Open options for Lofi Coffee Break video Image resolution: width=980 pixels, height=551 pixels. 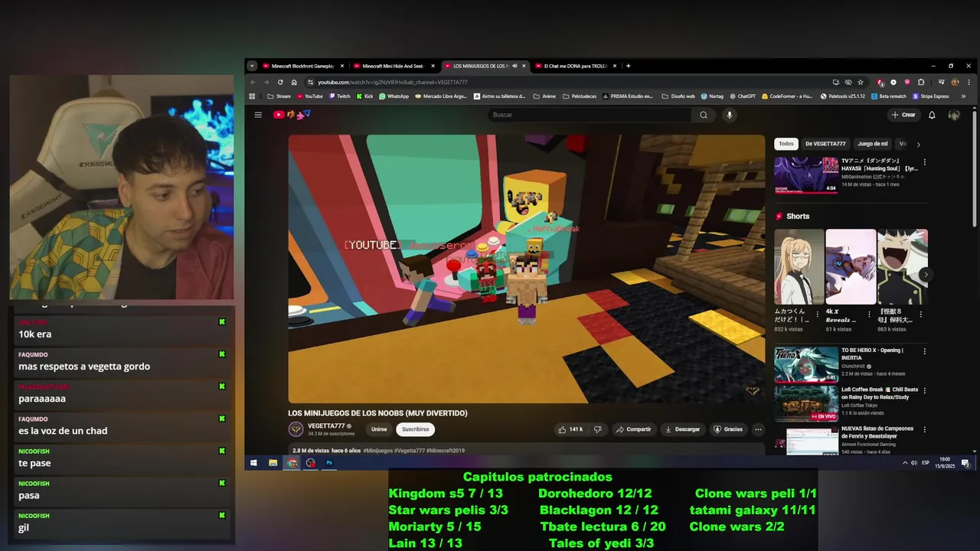pos(924,390)
